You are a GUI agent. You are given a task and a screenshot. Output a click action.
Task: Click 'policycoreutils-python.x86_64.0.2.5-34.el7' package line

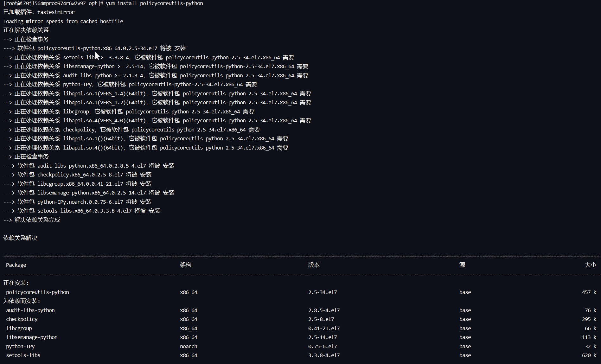97,48
